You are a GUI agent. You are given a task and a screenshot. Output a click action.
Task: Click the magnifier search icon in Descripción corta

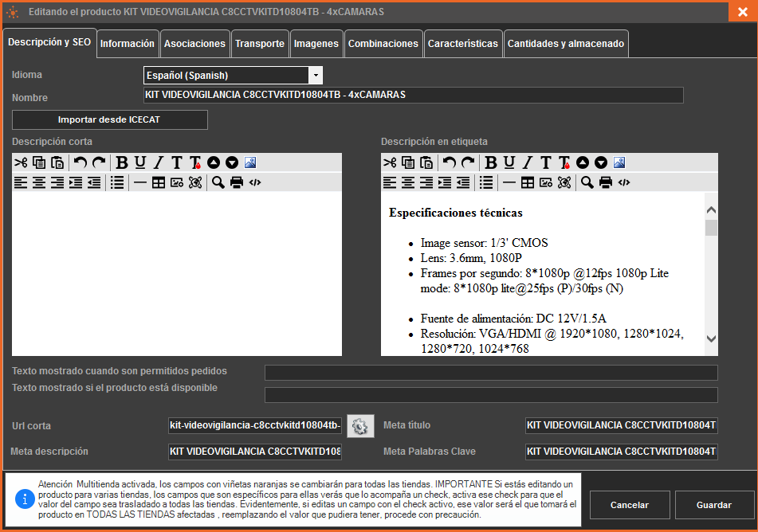(218, 182)
